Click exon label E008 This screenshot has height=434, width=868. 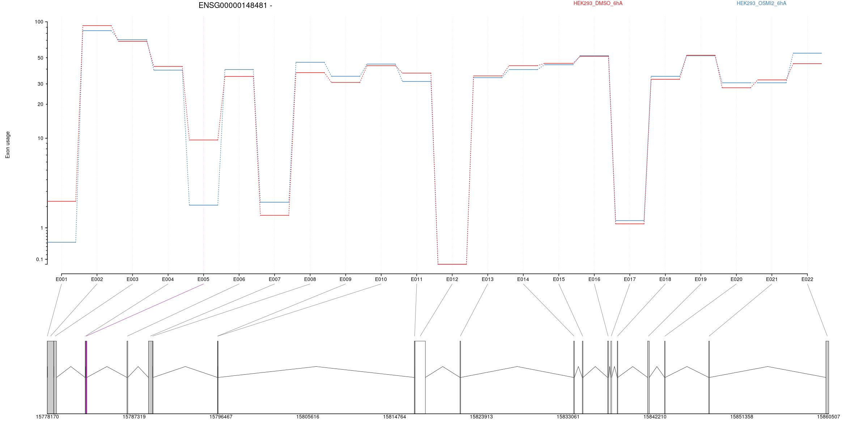[x=310, y=279]
